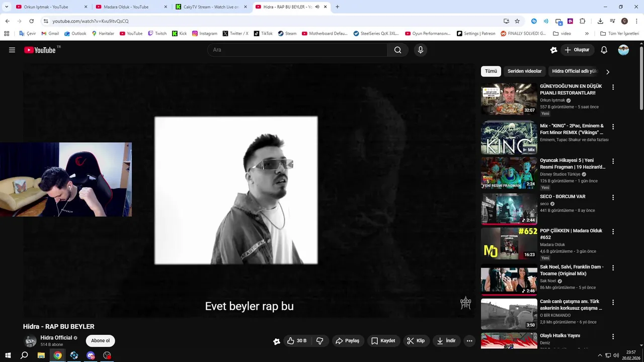The image size is (644, 362).
Task: Close the CakyTV Stream tab
Action: 245,7
